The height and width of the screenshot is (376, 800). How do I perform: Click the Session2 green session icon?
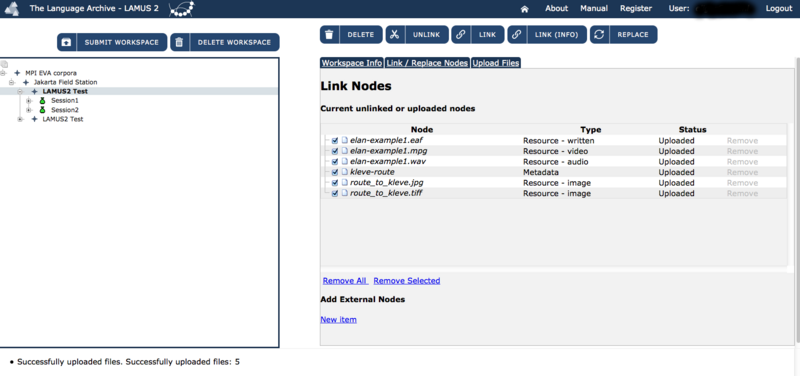point(43,110)
